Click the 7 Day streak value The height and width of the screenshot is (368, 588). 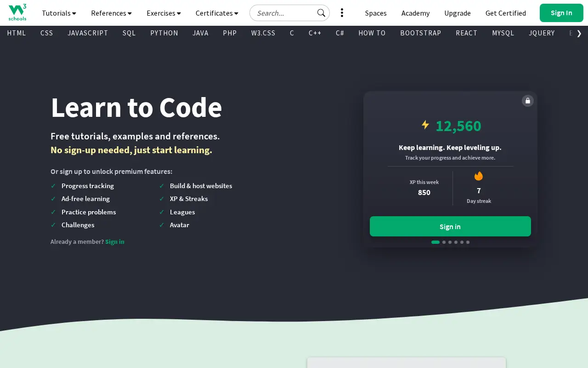[479, 190]
